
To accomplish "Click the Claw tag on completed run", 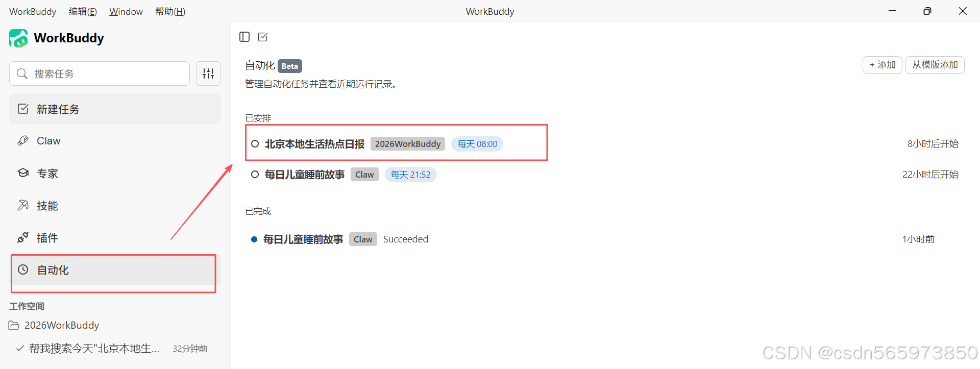I will coord(363,239).
